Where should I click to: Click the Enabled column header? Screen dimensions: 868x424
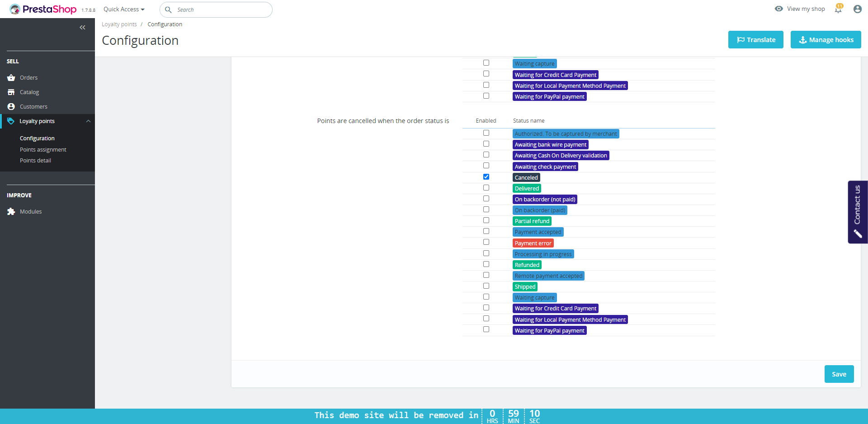486,121
